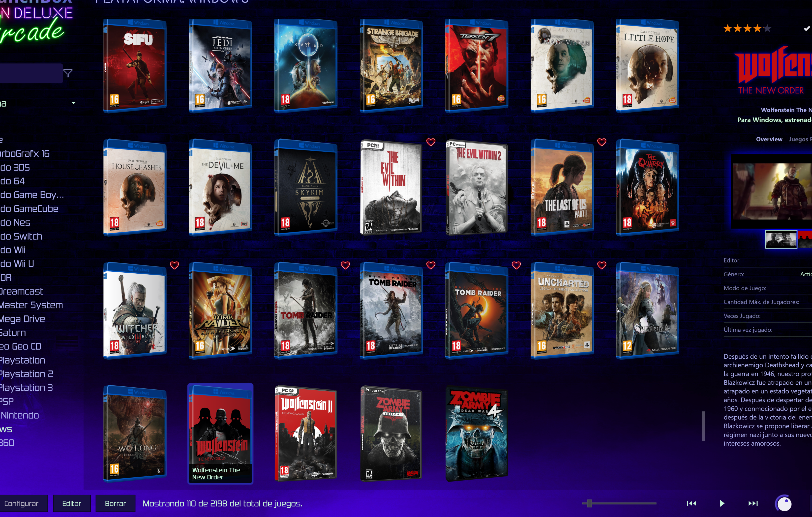812x517 pixels.
Task: Click the details panel vertical scrollbar
Action: click(703, 426)
